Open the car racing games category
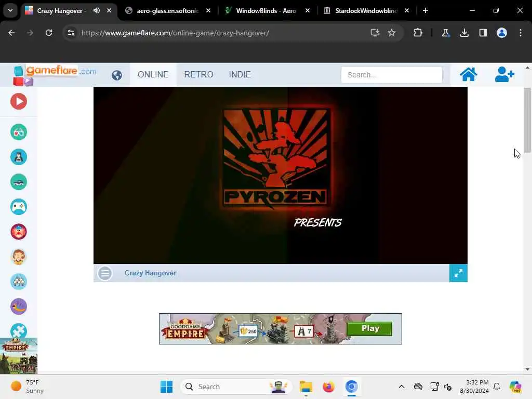This screenshot has width=532, height=399. click(19, 182)
